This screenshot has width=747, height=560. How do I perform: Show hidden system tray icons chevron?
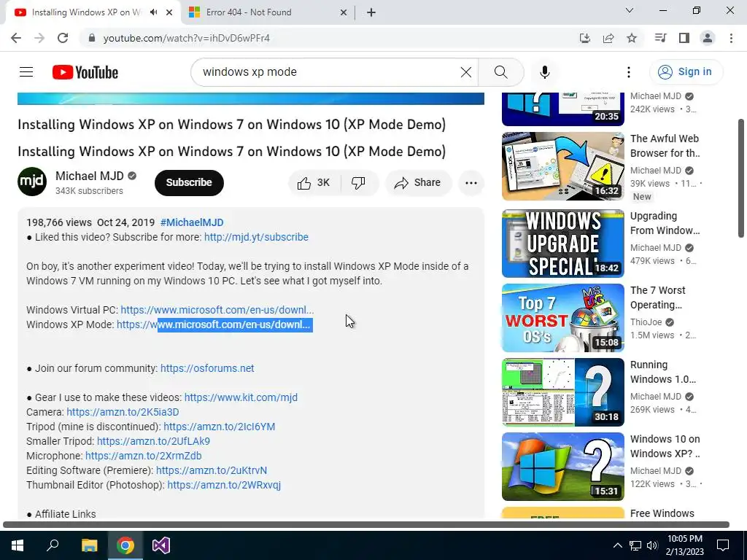[617, 545]
